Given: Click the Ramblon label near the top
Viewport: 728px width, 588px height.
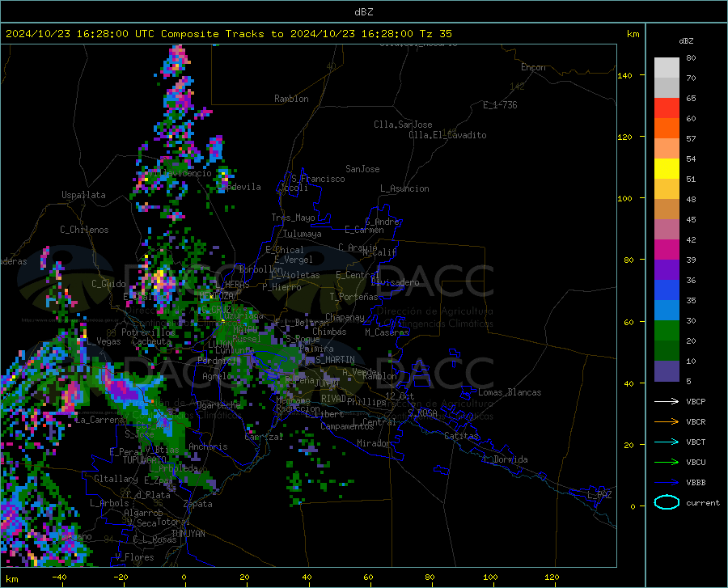Looking at the screenshot, I should coord(291,99).
